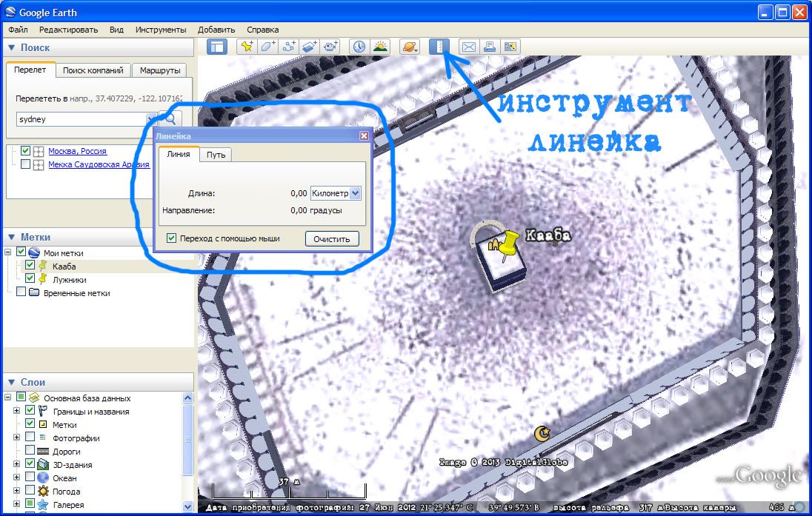Check the Мекка Саудовская Аравия result checkbox
The width and height of the screenshot is (812, 516).
(x=25, y=164)
